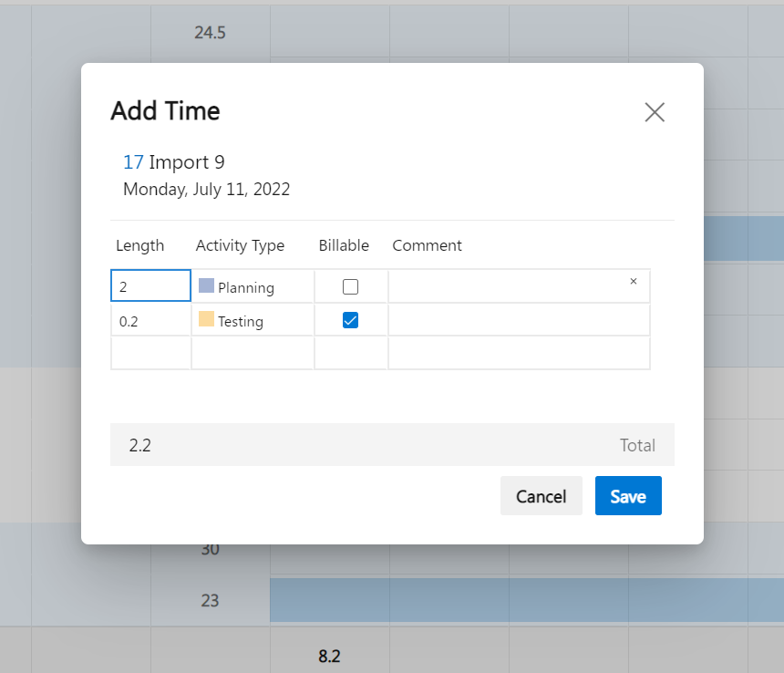Viewport: 784px width, 673px height.
Task: Uncheck Billable checkbox for Testing row
Action: click(350, 320)
